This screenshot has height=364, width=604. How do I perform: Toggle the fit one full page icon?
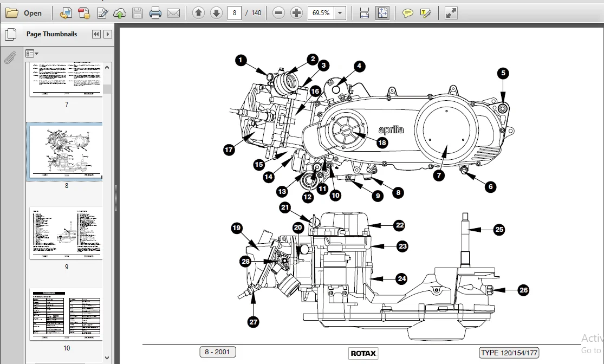382,13
